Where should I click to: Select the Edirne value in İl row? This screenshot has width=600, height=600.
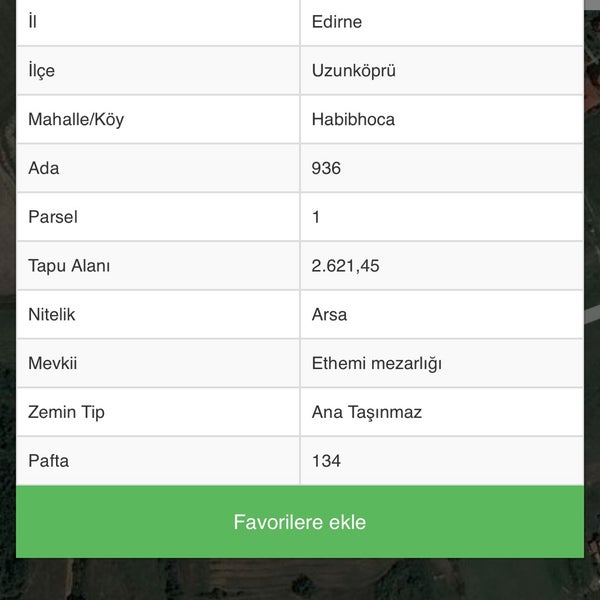337,22
